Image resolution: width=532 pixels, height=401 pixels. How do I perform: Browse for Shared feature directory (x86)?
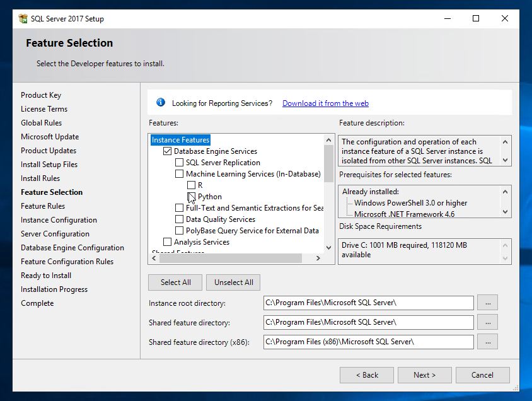(487, 342)
